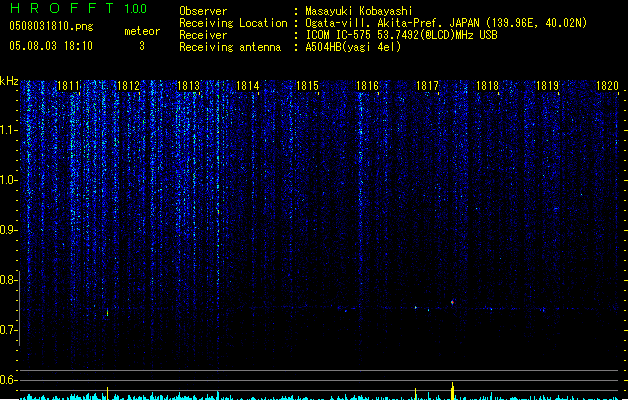Click the 1811 time marker
Image resolution: width=629 pixels, height=400 pixels.
pos(69,86)
